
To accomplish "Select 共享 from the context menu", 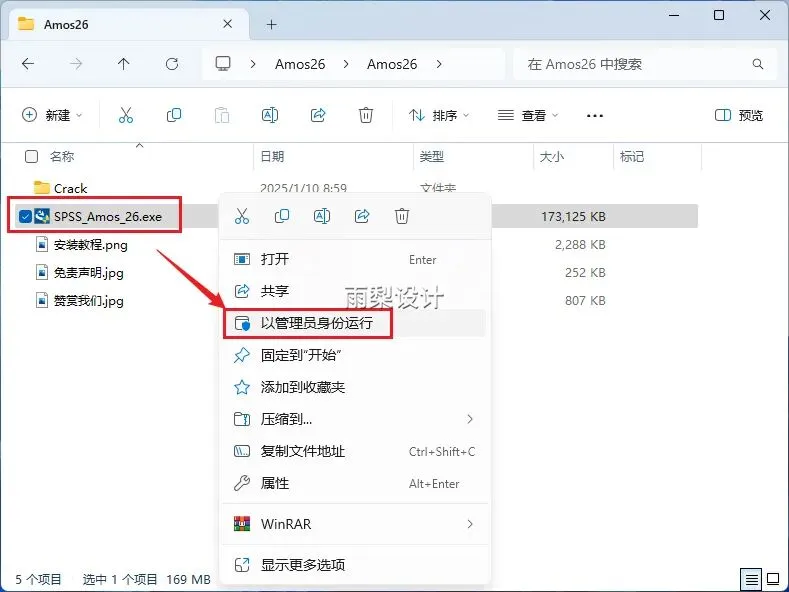I will tap(354, 291).
